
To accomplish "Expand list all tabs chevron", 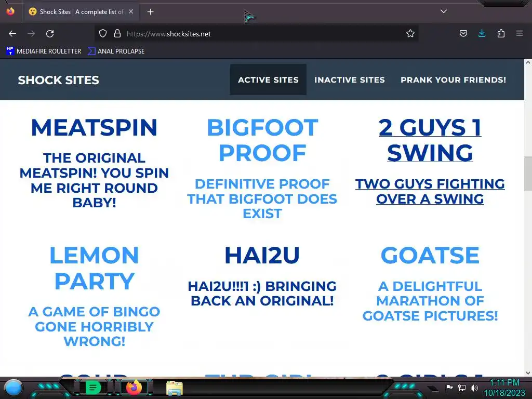I will (x=444, y=11).
